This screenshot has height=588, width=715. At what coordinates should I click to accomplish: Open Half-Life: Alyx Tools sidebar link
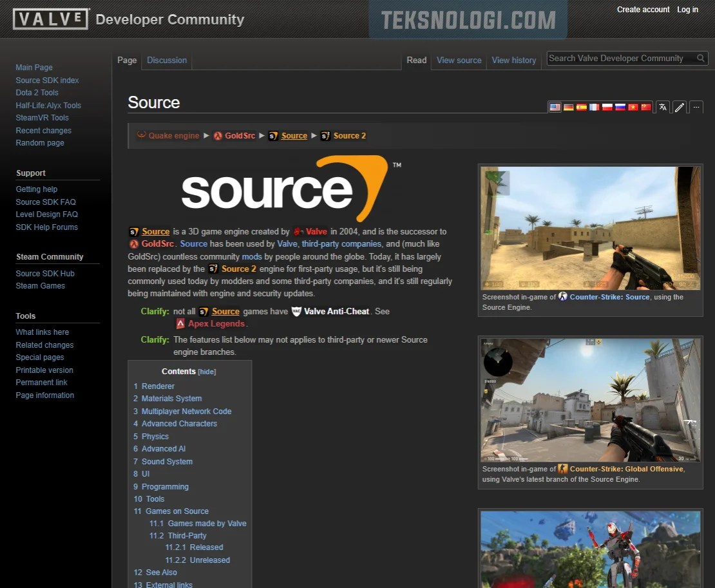click(48, 105)
